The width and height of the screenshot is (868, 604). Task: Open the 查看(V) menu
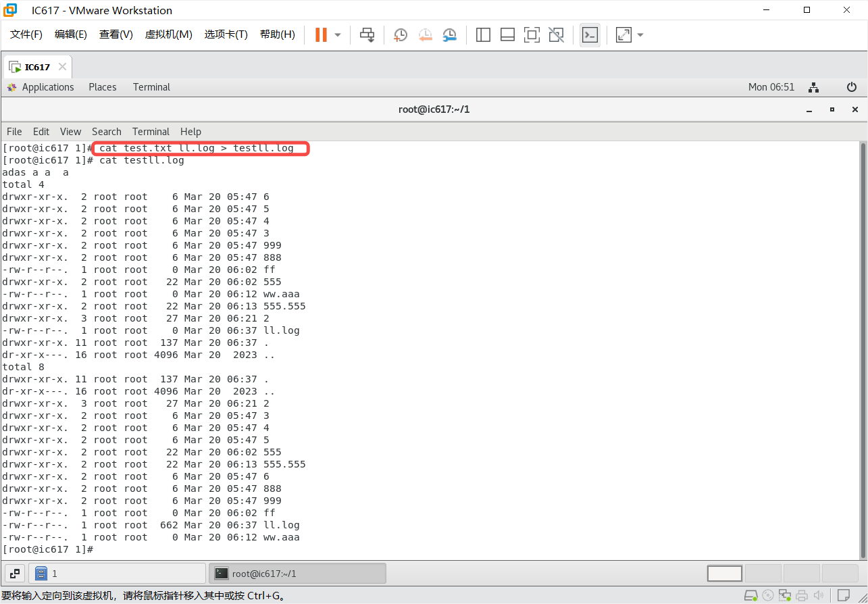click(x=116, y=34)
